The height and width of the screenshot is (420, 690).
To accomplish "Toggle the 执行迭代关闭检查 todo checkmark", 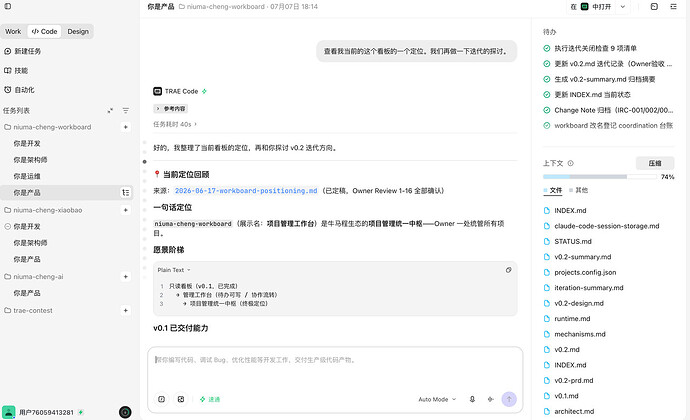I will pyautogui.click(x=547, y=48).
